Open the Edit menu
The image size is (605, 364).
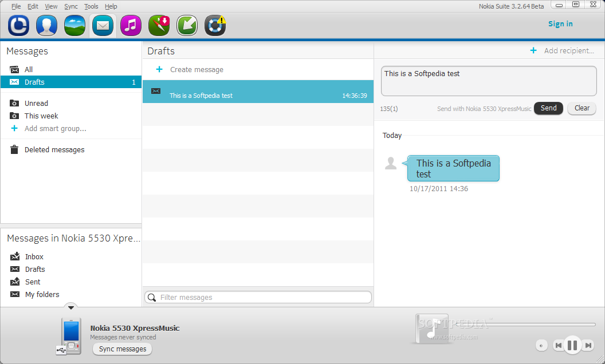[x=33, y=6]
